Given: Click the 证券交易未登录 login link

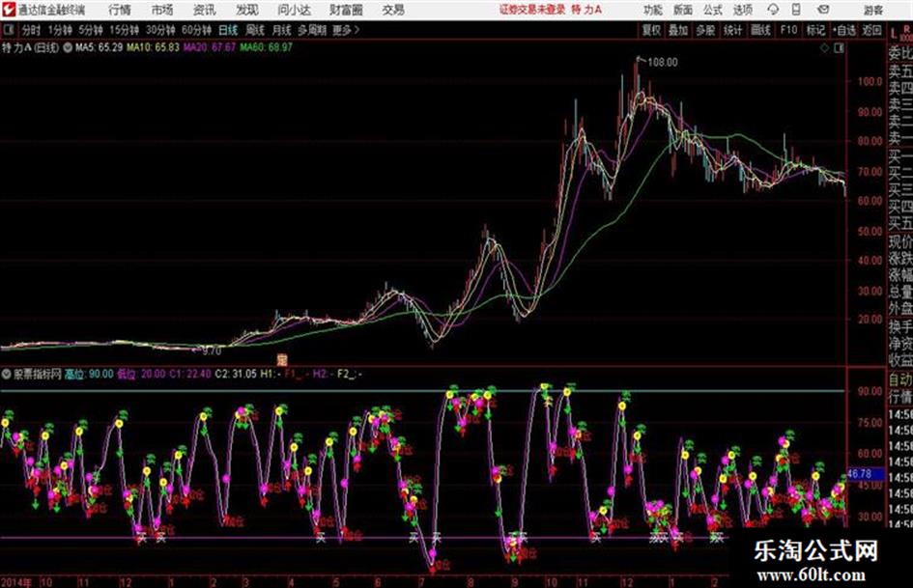Looking at the screenshot, I should click(532, 10).
